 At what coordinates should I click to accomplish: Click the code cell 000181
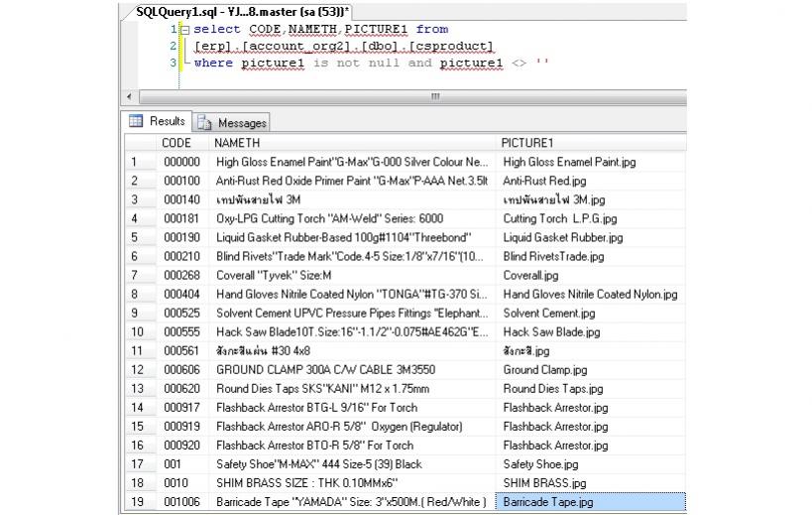coord(182,218)
